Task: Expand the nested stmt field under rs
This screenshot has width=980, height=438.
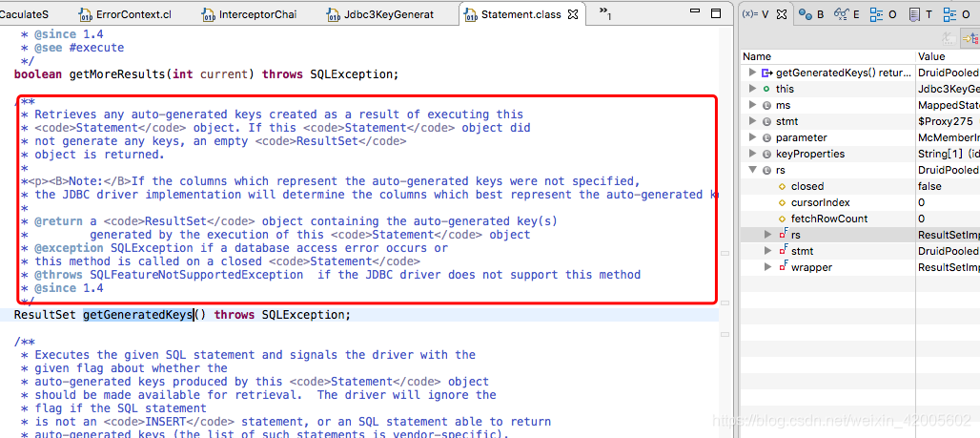Action: coord(768,251)
